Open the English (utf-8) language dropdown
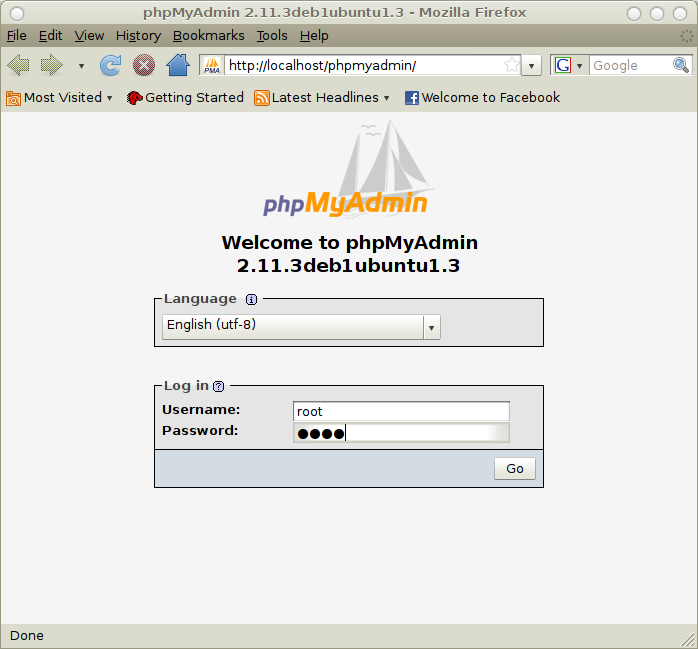Screen dimensions: 698x649 click(x=301, y=327)
